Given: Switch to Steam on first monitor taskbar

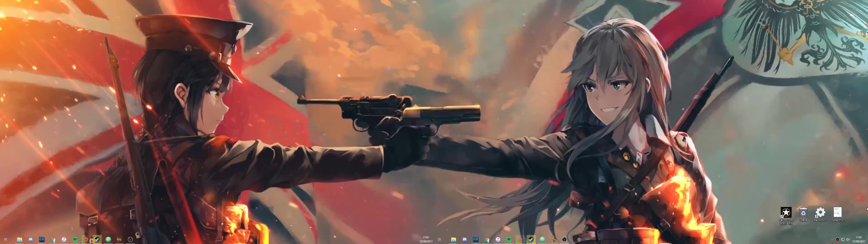Looking at the screenshot, I should pos(97,239).
